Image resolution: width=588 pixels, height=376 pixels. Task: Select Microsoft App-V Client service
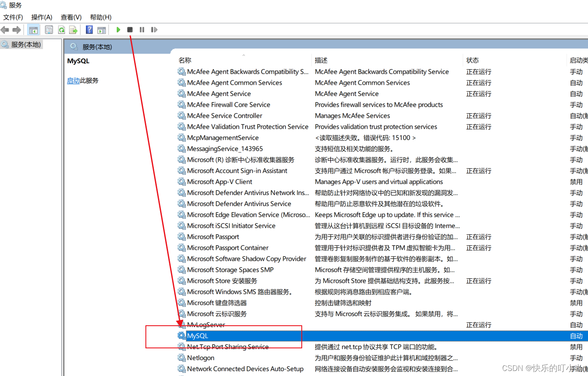pos(382,182)
